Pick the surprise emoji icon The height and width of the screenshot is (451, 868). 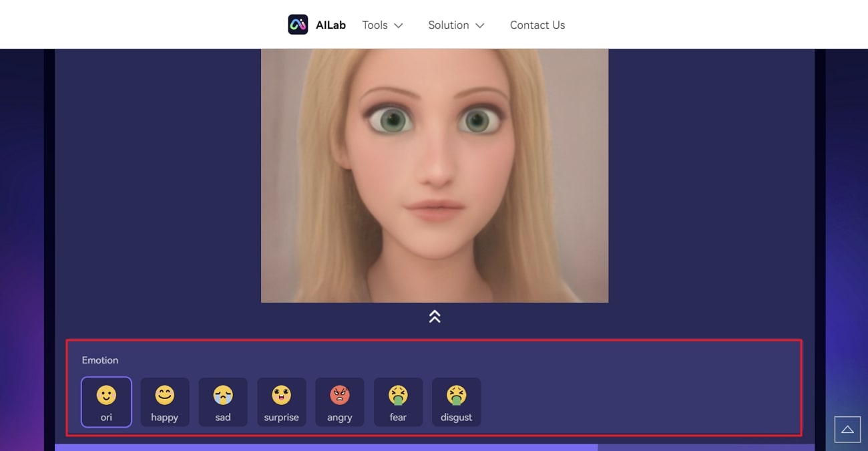click(x=281, y=396)
